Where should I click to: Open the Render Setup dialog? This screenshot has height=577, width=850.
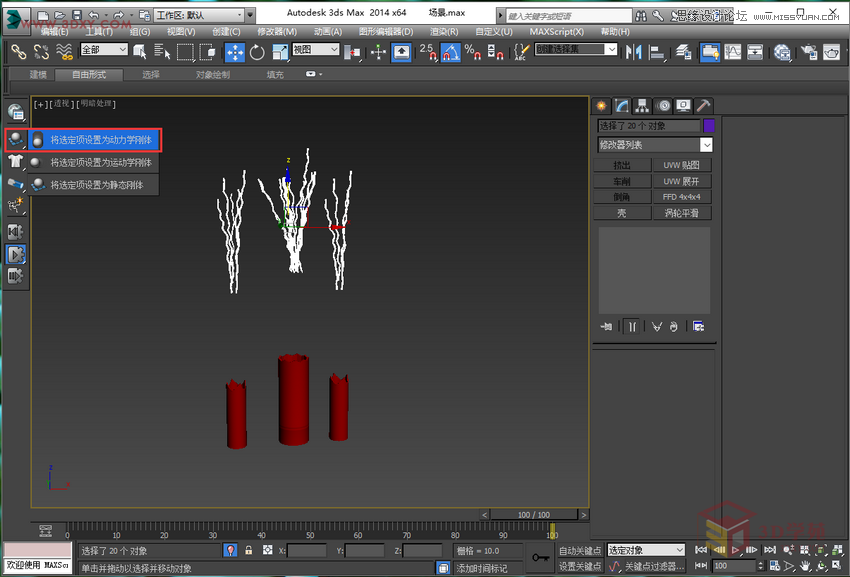(809, 52)
